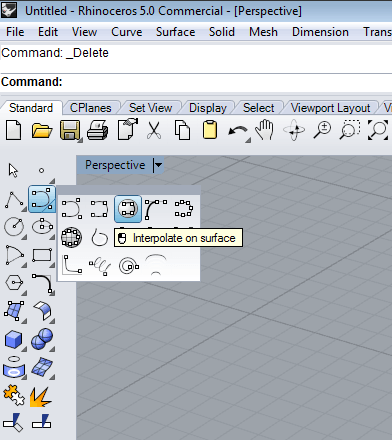Choose Interpolate on surface in flyout
392x440 pixels.
(128, 209)
